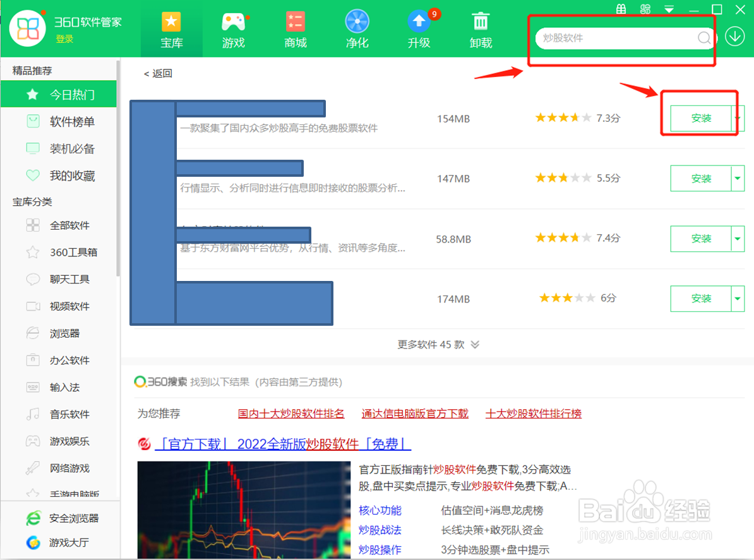This screenshot has width=754, height=560.
Task: Click the 360软件管家 logo icon
Action: point(27,28)
